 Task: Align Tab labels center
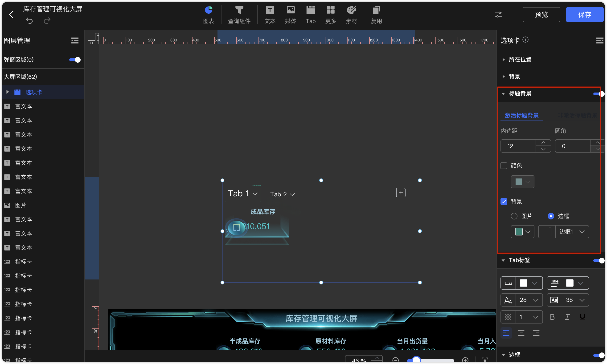point(521,333)
